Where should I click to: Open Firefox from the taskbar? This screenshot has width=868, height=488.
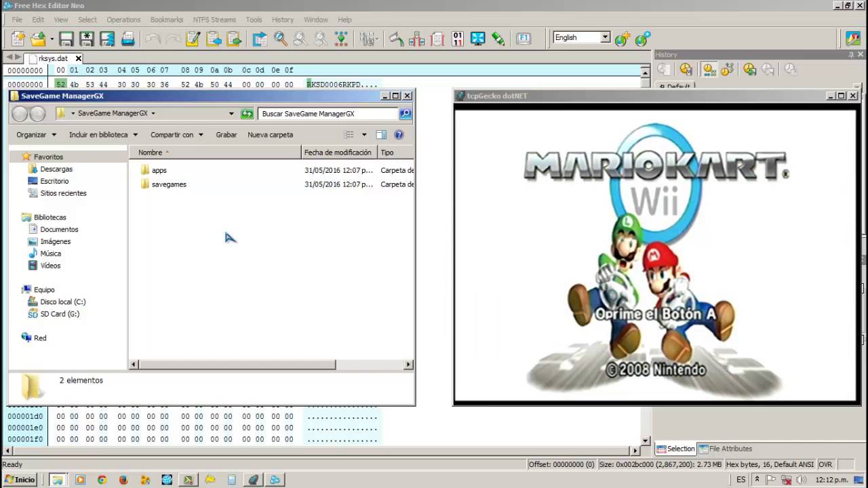click(x=123, y=480)
